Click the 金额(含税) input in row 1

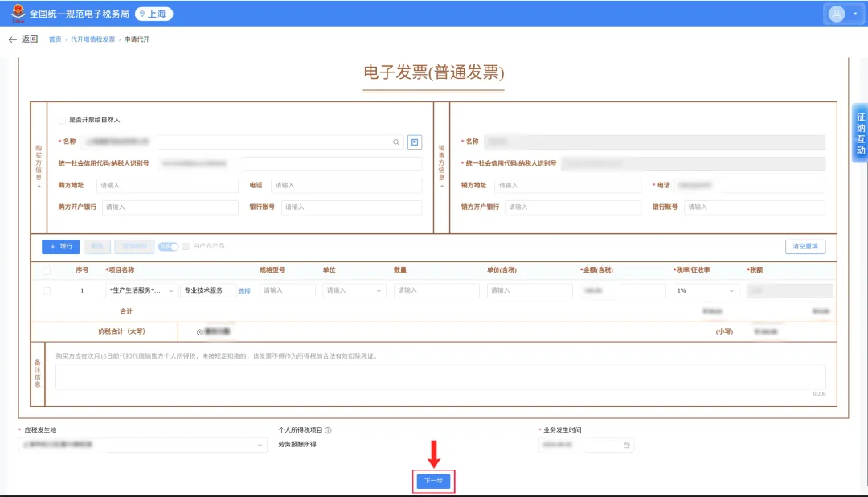(623, 290)
